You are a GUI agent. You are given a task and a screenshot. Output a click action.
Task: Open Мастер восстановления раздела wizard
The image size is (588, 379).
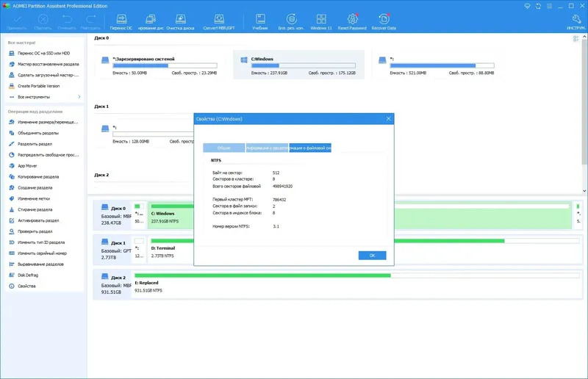pos(44,64)
